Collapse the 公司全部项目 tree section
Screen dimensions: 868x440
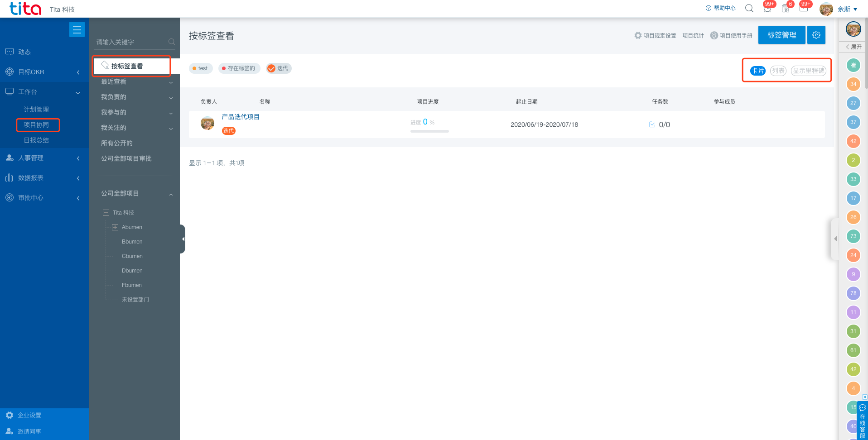pos(171,195)
